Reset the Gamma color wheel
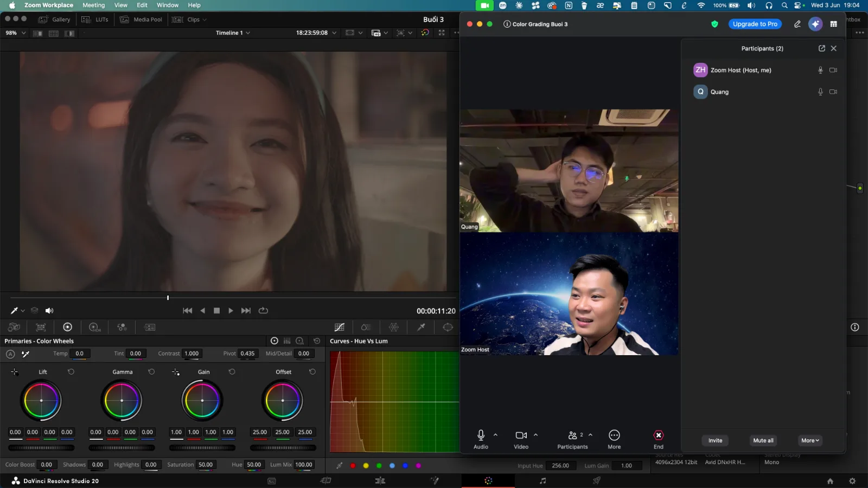 [x=151, y=372]
